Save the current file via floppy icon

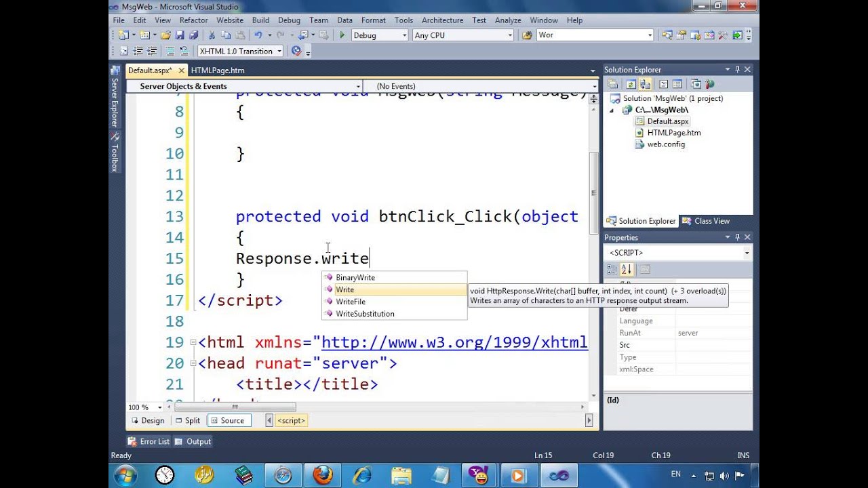pos(180,35)
